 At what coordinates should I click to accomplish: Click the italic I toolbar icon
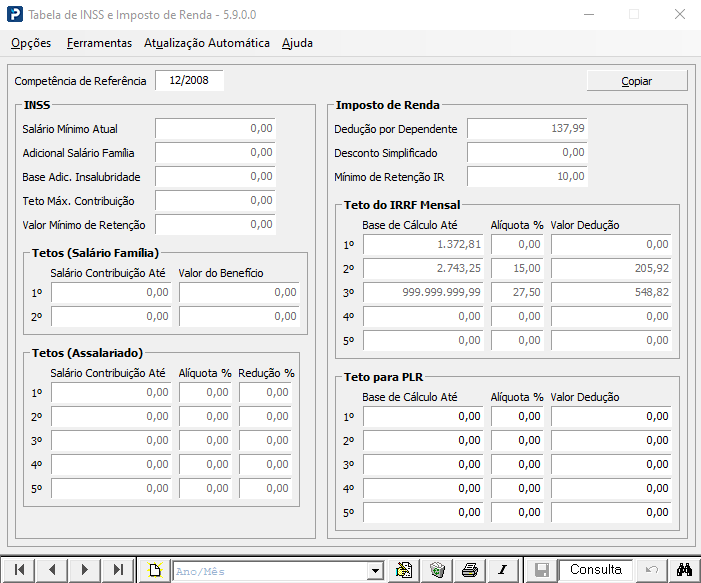[x=502, y=570]
